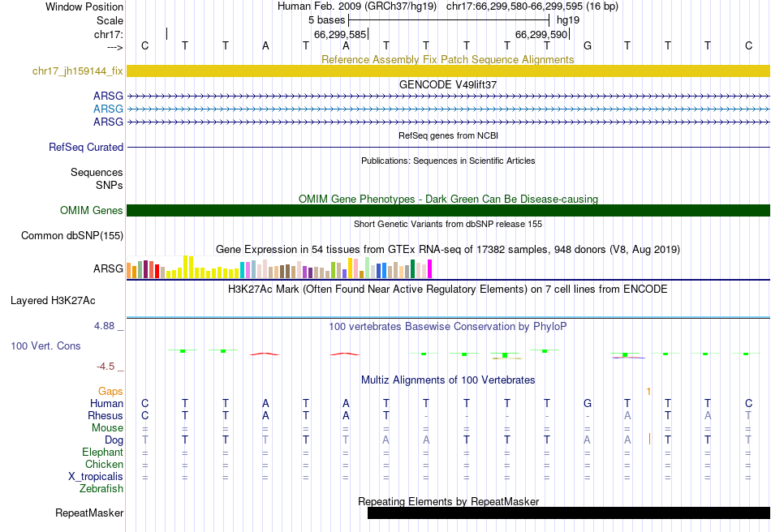Click the H3K27Ac Mark track title
The height and width of the screenshot is (532, 771).
pos(448,289)
